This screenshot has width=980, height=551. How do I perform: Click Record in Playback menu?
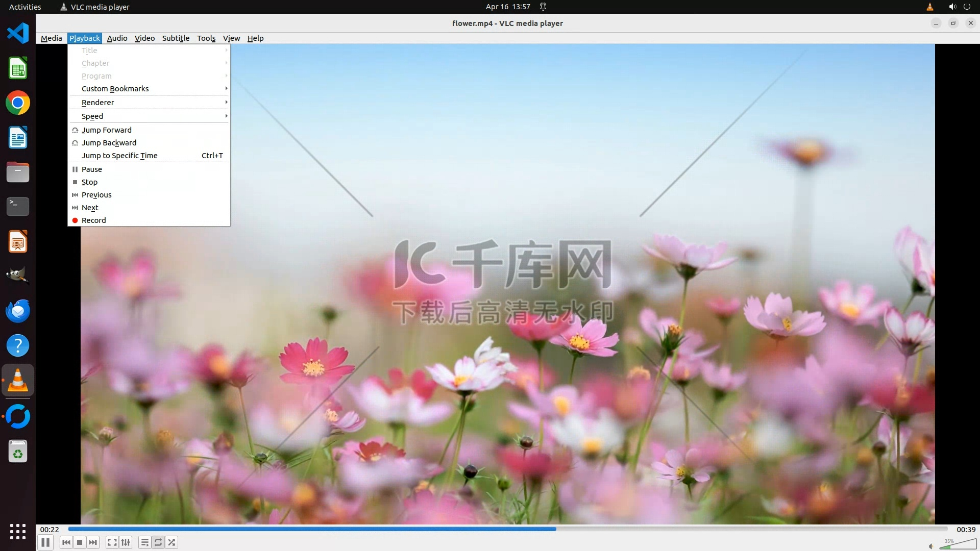tap(94, 220)
